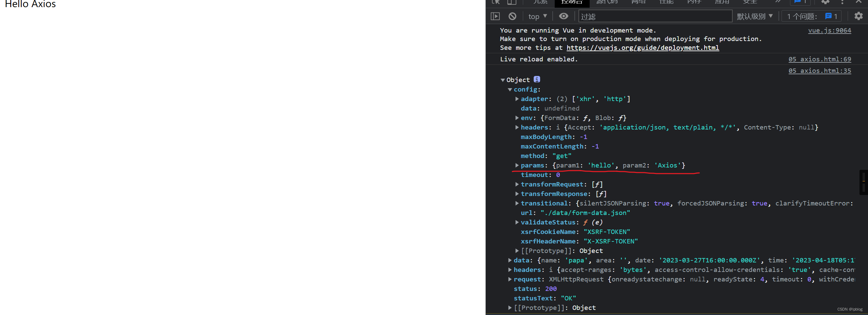Expand the params property
This screenshot has height=315, width=868.
[517, 165]
